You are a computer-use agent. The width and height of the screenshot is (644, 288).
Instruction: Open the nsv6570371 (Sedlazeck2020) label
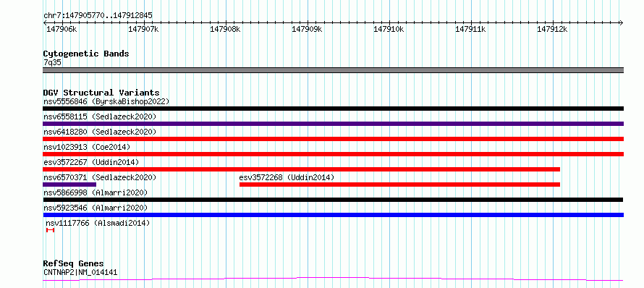point(100,177)
